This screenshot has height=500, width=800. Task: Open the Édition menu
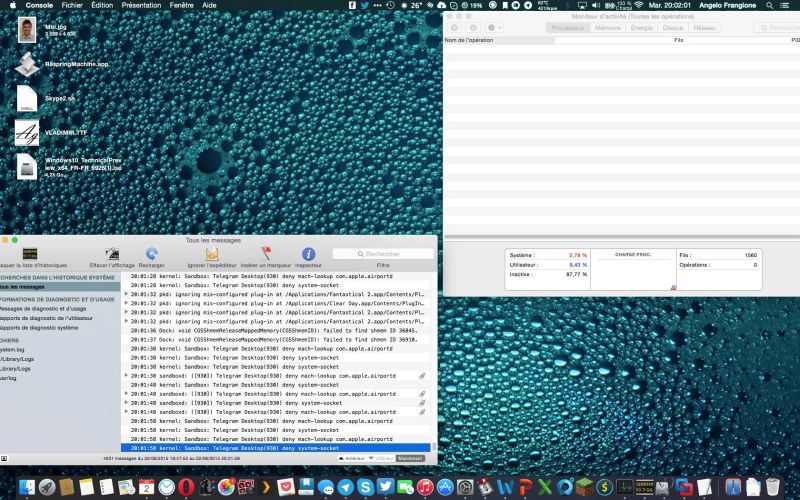click(x=102, y=5)
